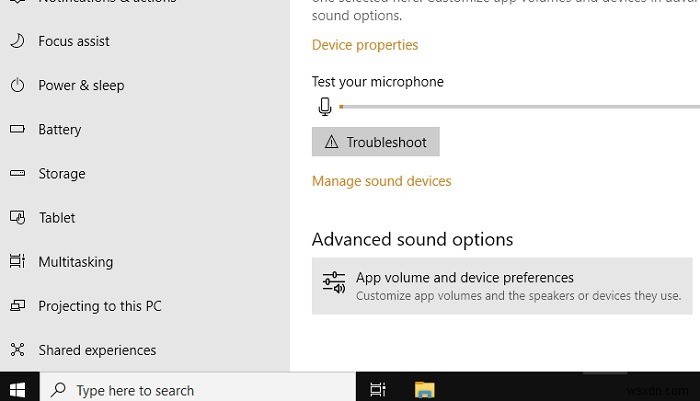This screenshot has height=401, width=700.
Task: Click the Power & sleep icon
Action: coord(17,85)
